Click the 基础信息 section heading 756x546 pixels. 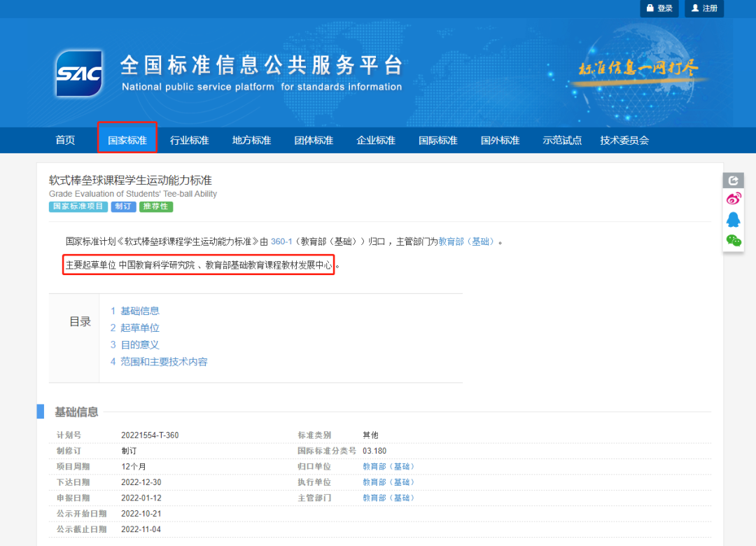[x=76, y=412]
